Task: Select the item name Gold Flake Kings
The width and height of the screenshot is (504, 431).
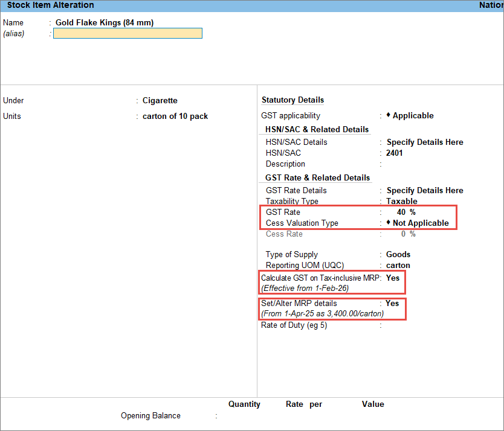Action: pyautogui.click(x=104, y=23)
